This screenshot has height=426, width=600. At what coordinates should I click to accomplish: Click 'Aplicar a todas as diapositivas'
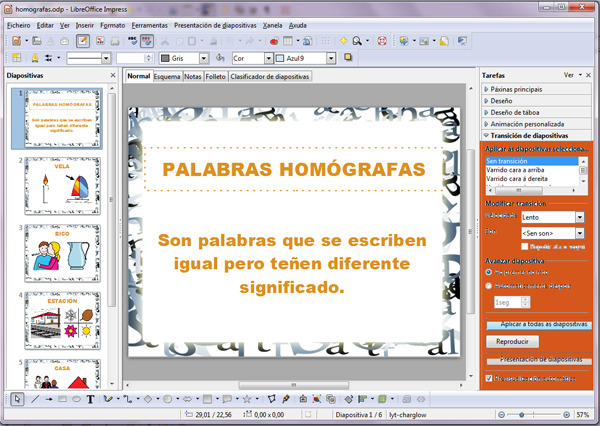coord(539,325)
